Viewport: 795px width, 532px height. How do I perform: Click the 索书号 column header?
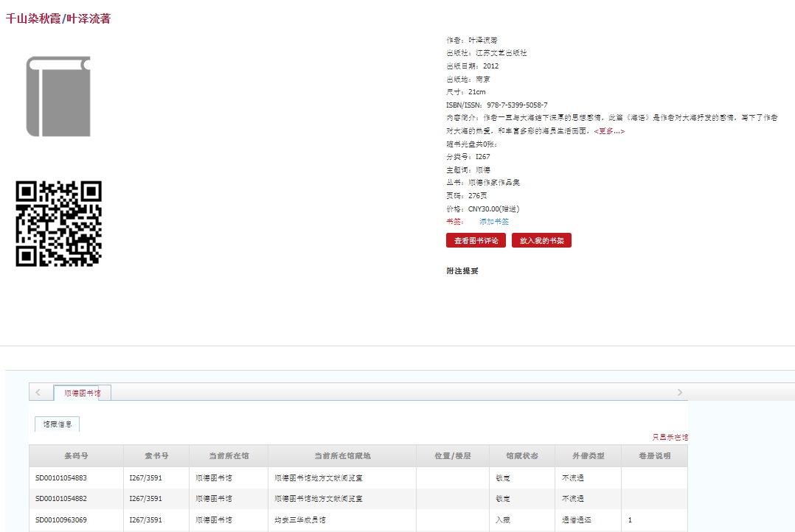click(x=156, y=456)
